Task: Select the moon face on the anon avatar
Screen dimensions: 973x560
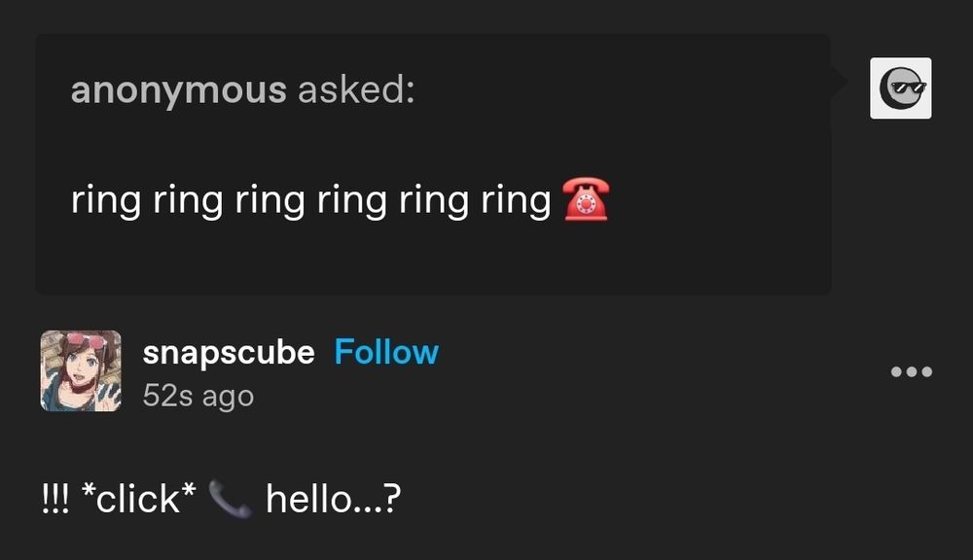Action: click(x=895, y=87)
